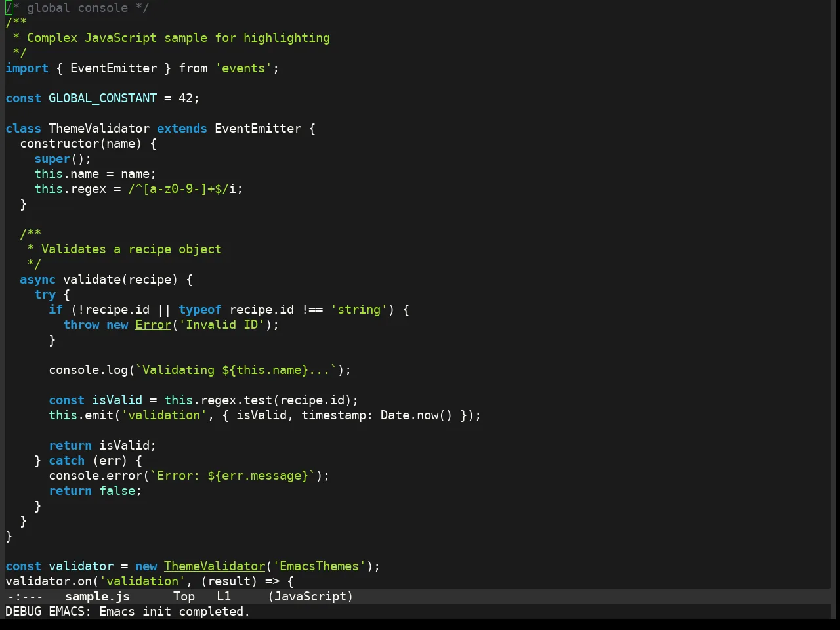Click the underlined ThemeValidator in 'new' expression
The width and height of the screenshot is (840, 630).
(215, 566)
